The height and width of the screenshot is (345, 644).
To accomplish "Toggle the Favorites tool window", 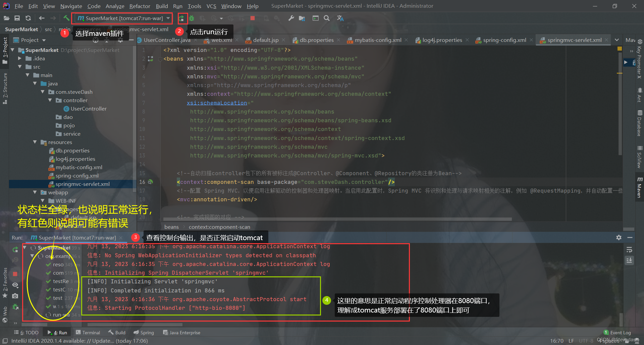I will coord(5,283).
